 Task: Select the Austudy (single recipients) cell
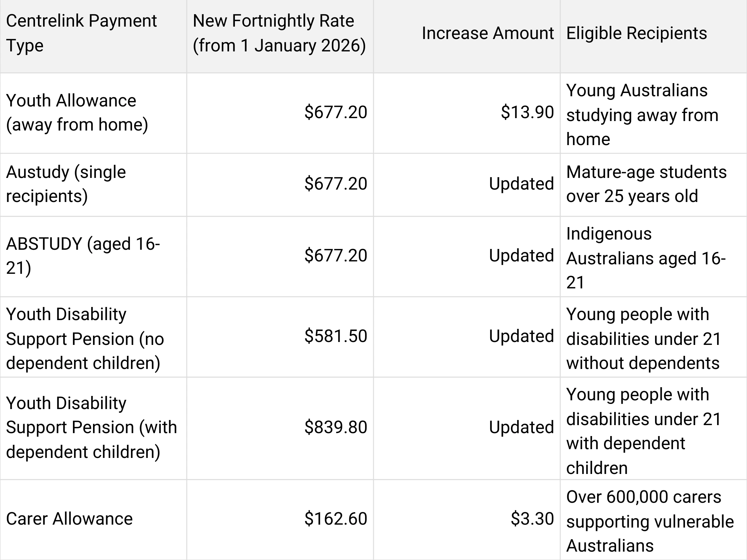(66, 184)
